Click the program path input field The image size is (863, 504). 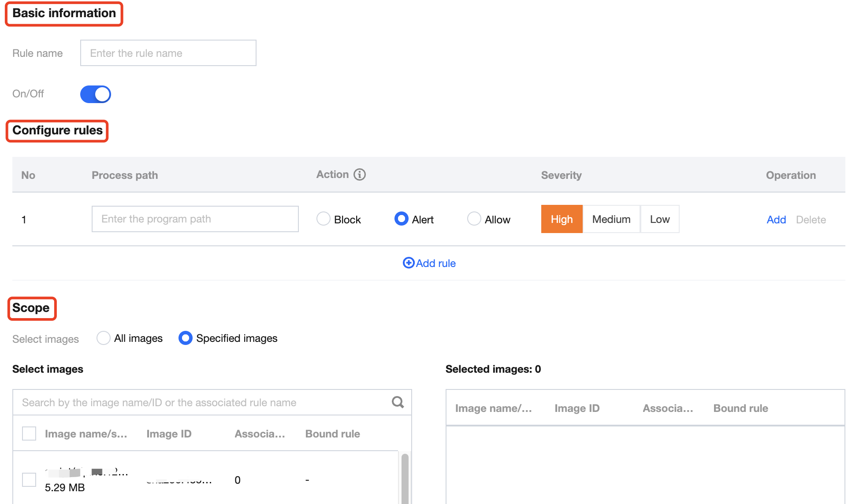195,219
